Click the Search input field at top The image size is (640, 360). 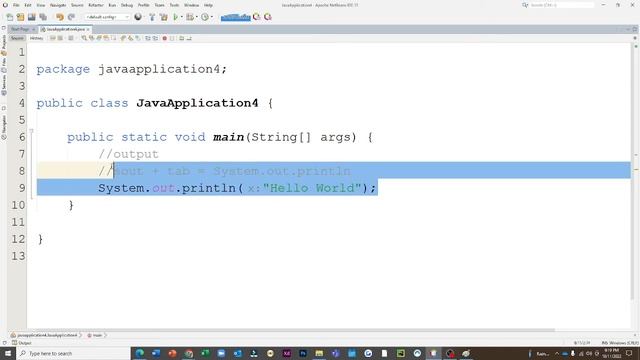click(x=562, y=5)
